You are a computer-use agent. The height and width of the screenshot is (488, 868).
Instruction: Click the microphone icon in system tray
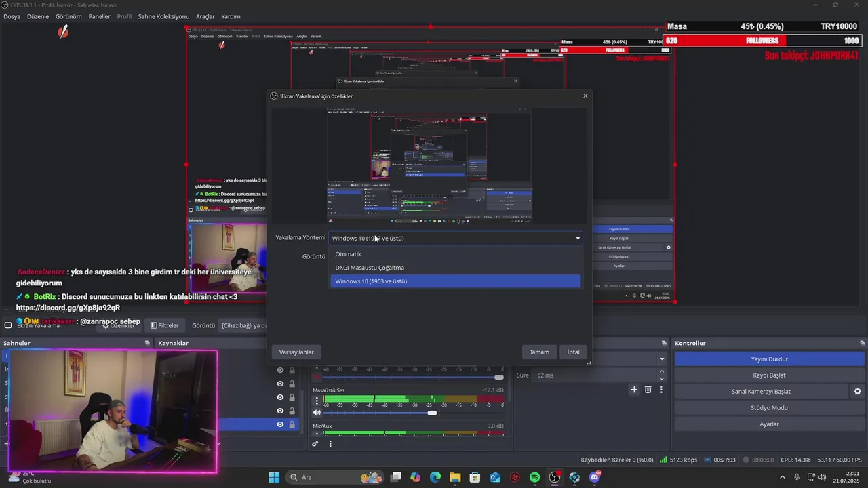[x=797, y=477]
